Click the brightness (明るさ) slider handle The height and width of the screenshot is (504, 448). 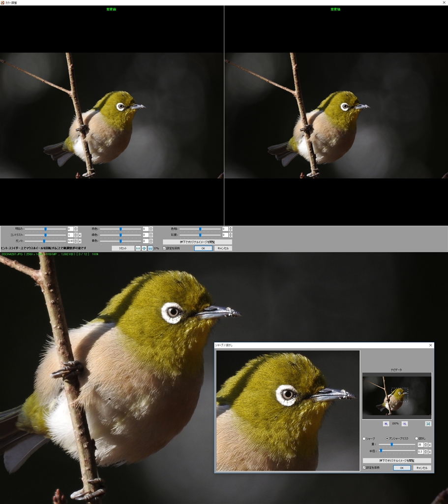coord(45,229)
